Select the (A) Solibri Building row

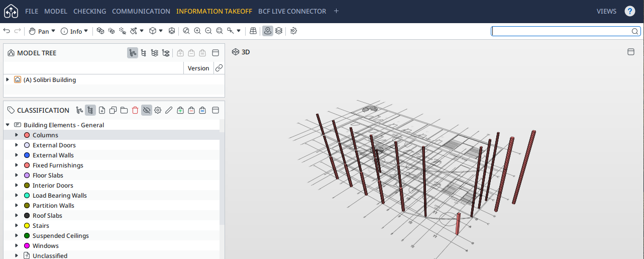(x=114, y=79)
